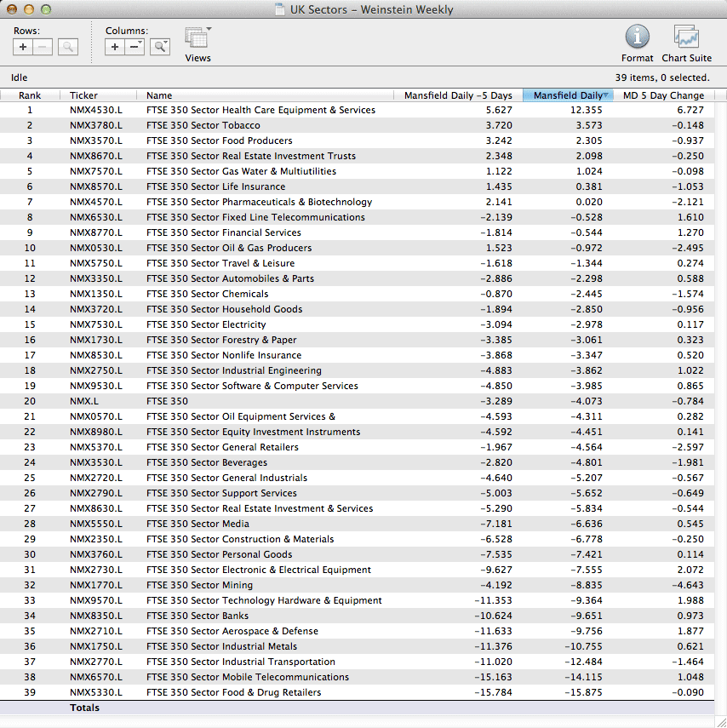Sort by the Rank column header
Image resolution: width=727 pixels, height=728 pixels.
[x=30, y=95]
